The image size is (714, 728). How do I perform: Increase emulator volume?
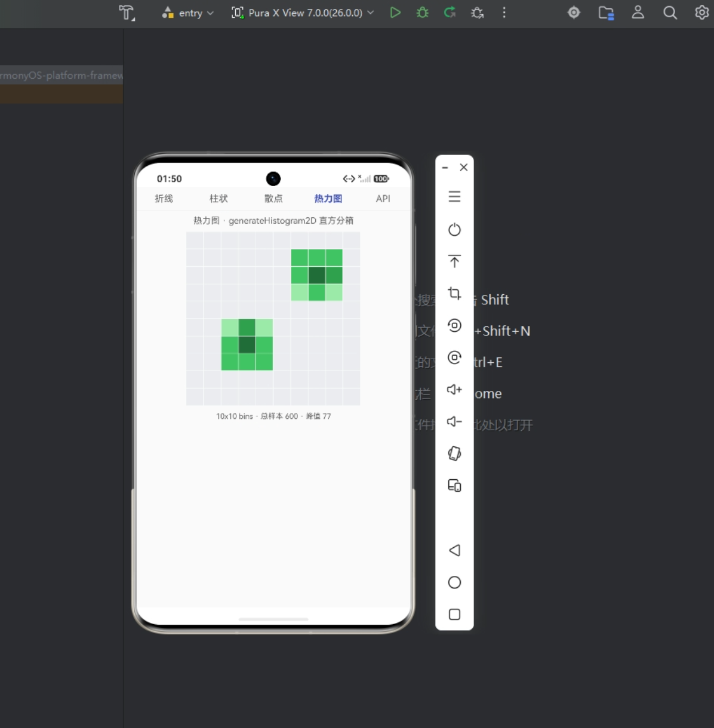pyautogui.click(x=454, y=390)
